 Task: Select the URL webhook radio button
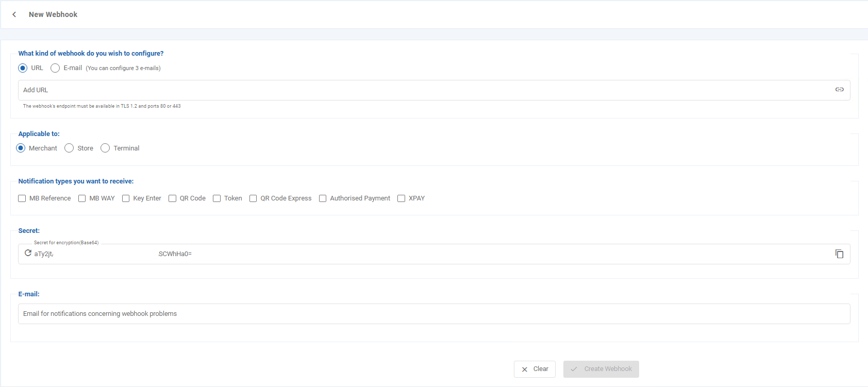coord(23,68)
